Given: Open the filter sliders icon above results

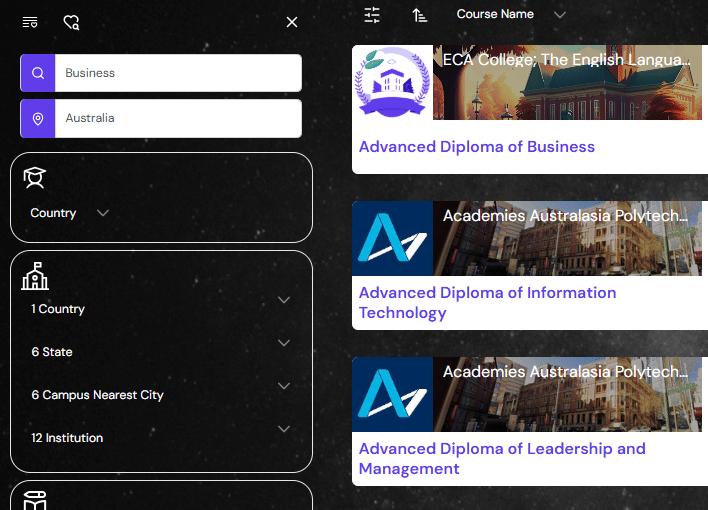Looking at the screenshot, I should pyautogui.click(x=372, y=15).
